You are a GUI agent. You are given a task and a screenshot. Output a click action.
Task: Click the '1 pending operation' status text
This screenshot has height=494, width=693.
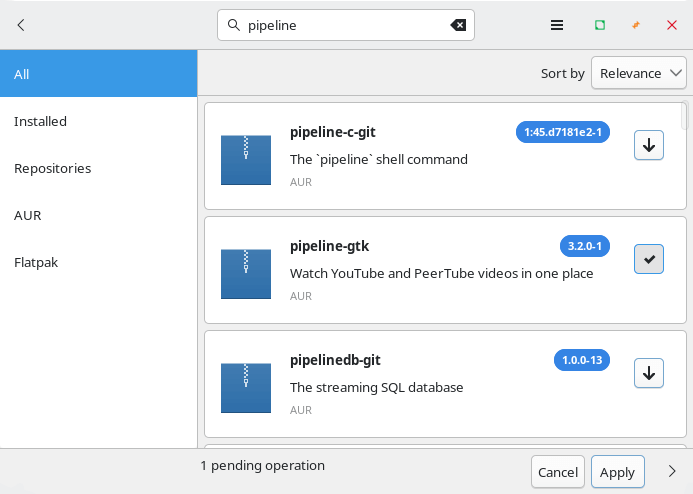point(263,466)
